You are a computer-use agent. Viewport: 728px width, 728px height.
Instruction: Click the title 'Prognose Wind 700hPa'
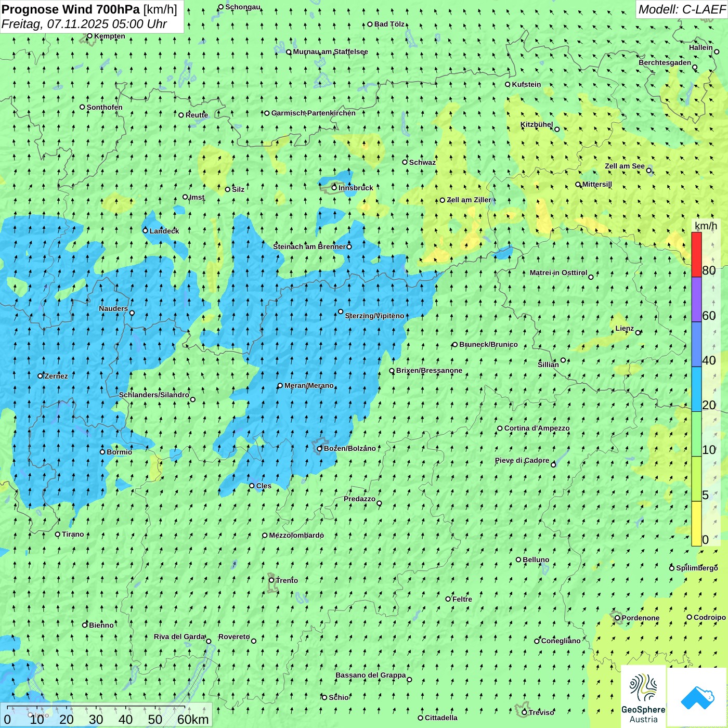tap(71, 9)
